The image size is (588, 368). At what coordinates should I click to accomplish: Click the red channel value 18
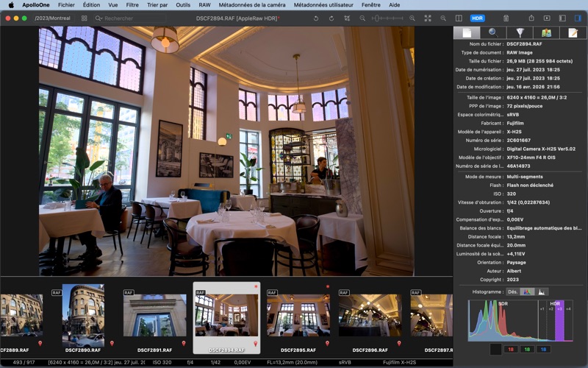click(x=511, y=349)
